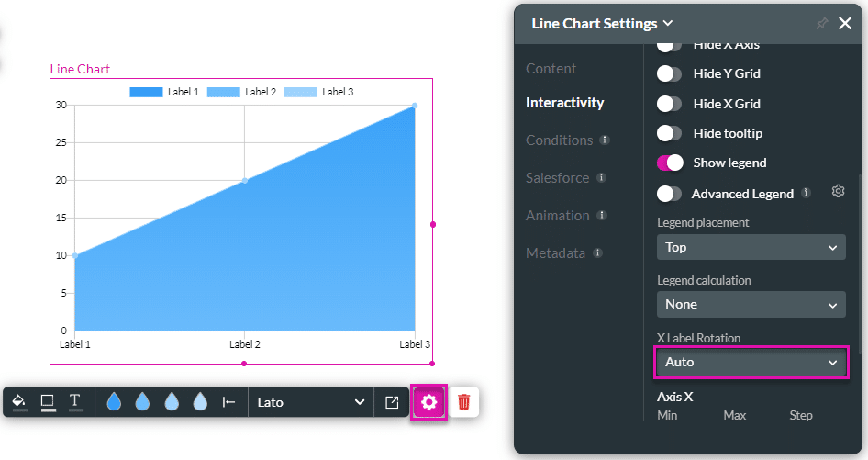Image resolution: width=868 pixels, height=460 pixels.
Task: Open Advanced Legend gear settings
Action: point(838,192)
